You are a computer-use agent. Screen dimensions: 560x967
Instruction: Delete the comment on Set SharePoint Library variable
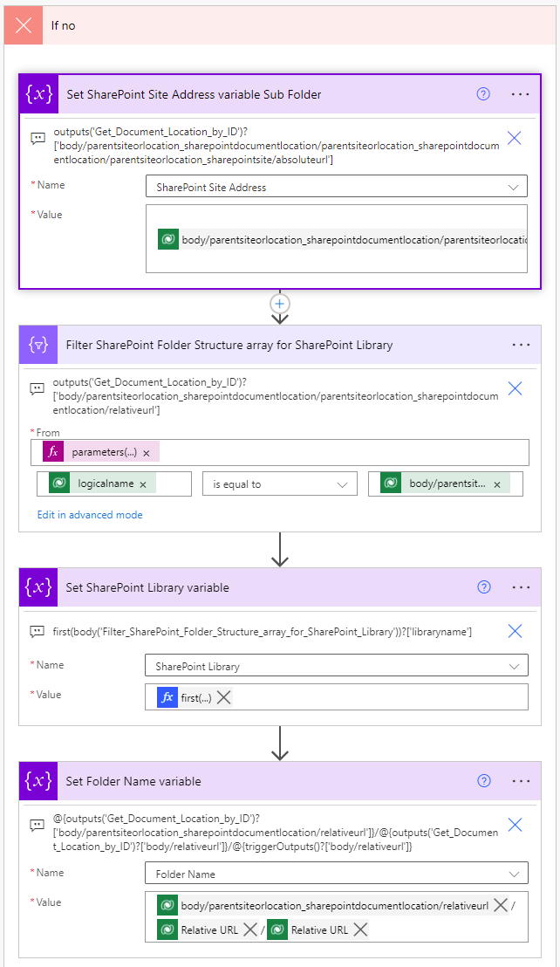click(515, 631)
